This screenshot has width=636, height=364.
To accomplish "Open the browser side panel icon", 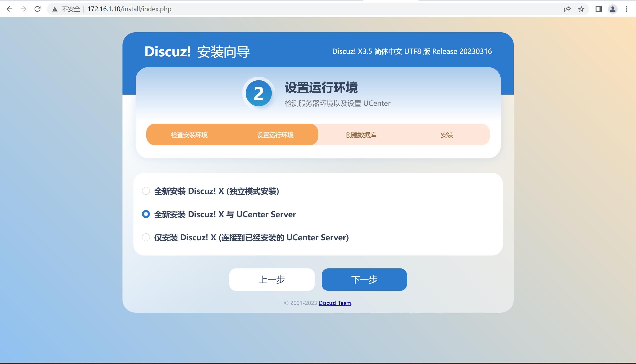I will tap(598, 9).
